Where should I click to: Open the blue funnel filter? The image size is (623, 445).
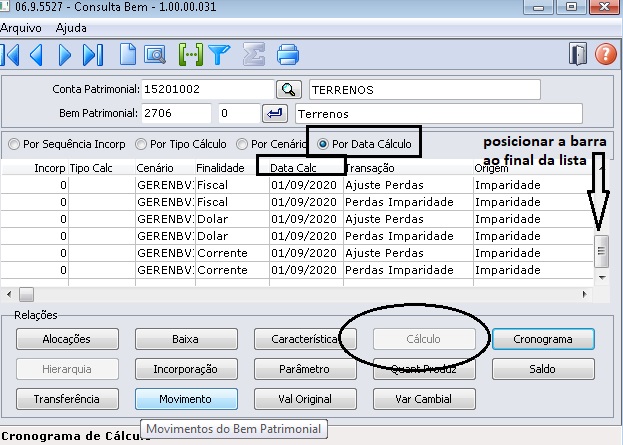click(x=219, y=55)
